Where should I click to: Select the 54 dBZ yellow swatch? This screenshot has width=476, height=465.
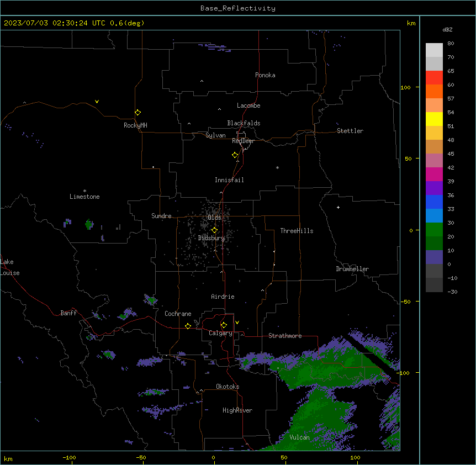tap(434, 119)
